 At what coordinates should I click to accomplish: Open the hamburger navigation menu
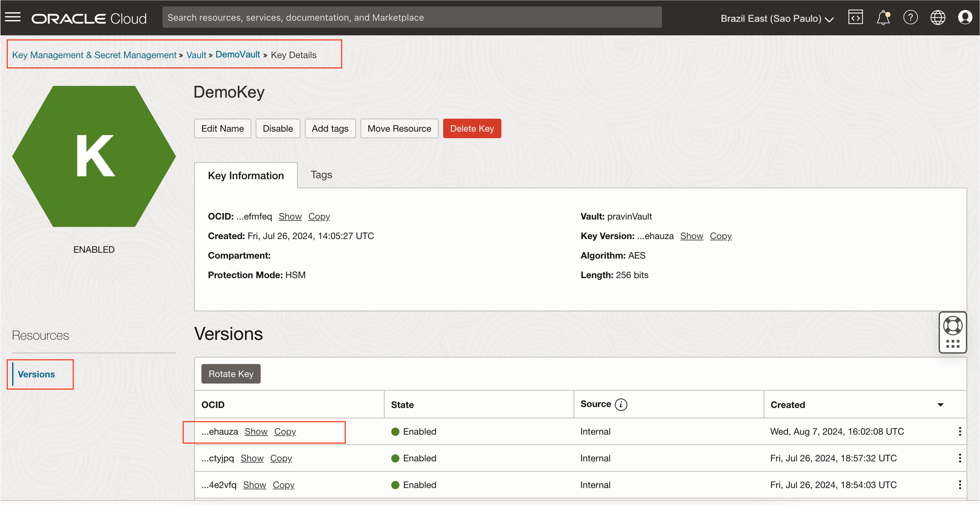tap(13, 17)
